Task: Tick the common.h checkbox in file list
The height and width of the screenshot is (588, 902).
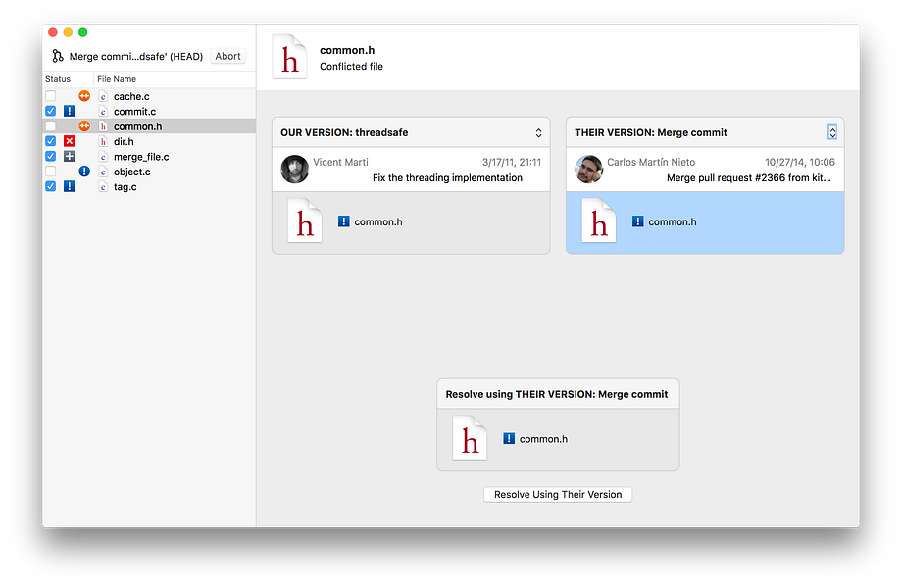Action: pyautogui.click(x=51, y=125)
